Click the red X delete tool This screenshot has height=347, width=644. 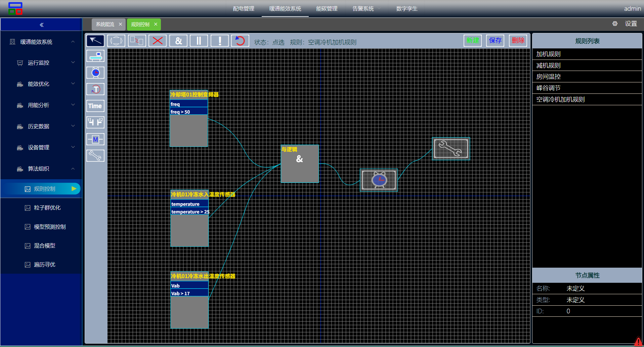[158, 41]
